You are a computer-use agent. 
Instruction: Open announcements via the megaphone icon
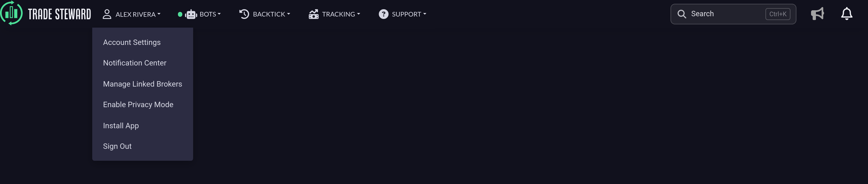pyautogui.click(x=817, y=14)
